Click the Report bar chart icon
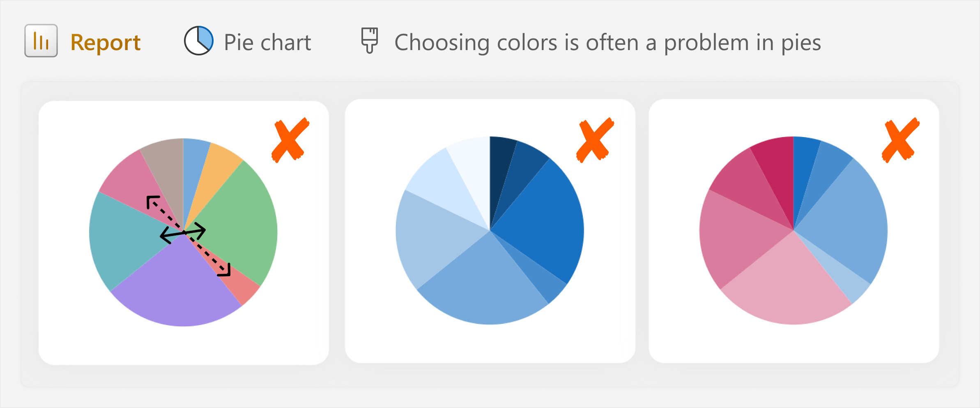This screenshot has width=980, height=408. [x=41, y=41]
